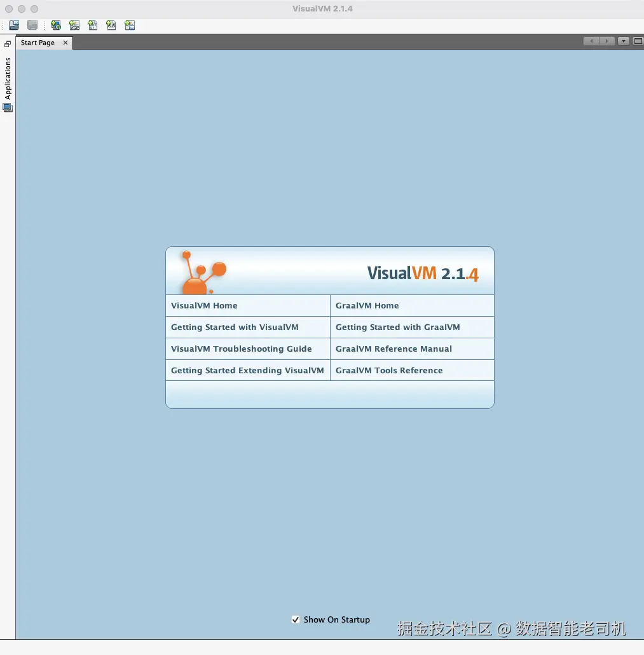Open VisualVM Troubleshooting Guide link

click(x=242, y=349)
